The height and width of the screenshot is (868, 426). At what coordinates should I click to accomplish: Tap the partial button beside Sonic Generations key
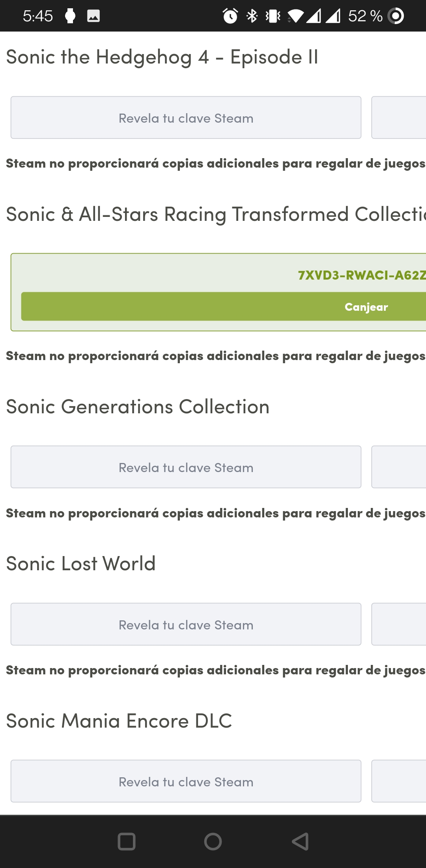point(399,467)
